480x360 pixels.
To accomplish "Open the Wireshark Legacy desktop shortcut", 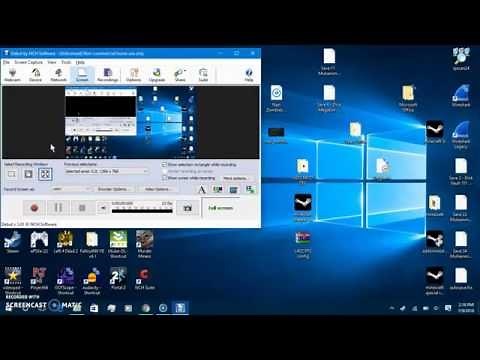I will 461,134.
